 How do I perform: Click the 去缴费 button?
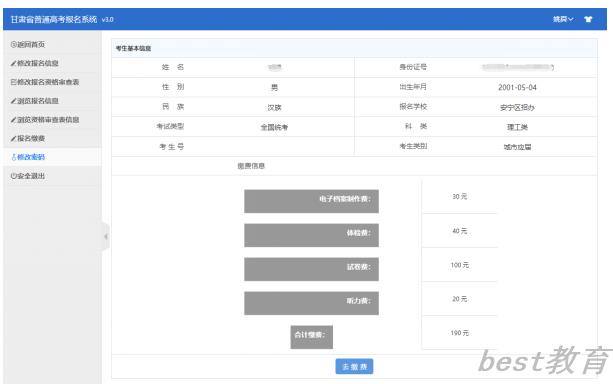tap(354, 366)
